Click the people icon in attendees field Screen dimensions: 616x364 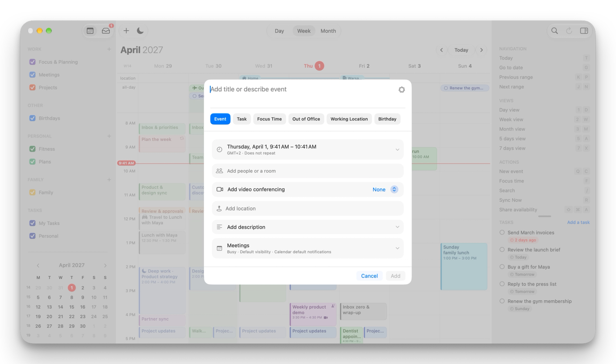pyautogui.click(x=219, y=171)
